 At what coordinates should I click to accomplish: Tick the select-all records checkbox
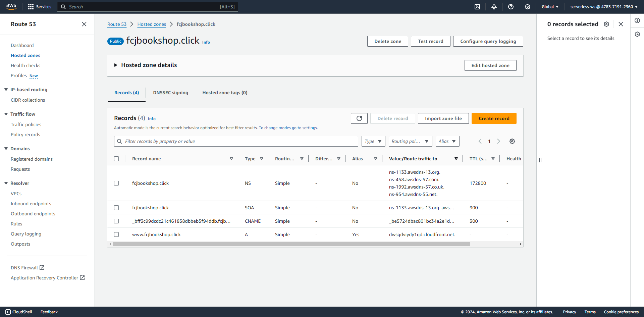(x=116, y=159)
